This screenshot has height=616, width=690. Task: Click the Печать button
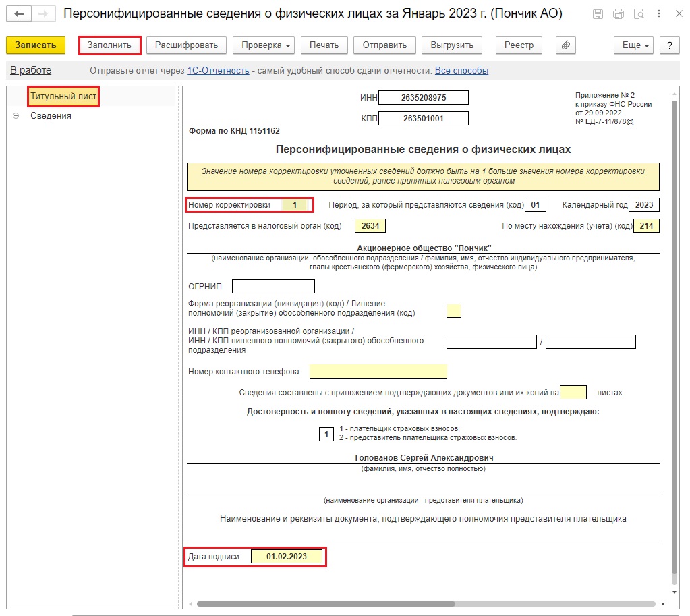pyautogui.click(x=324, y=45)
